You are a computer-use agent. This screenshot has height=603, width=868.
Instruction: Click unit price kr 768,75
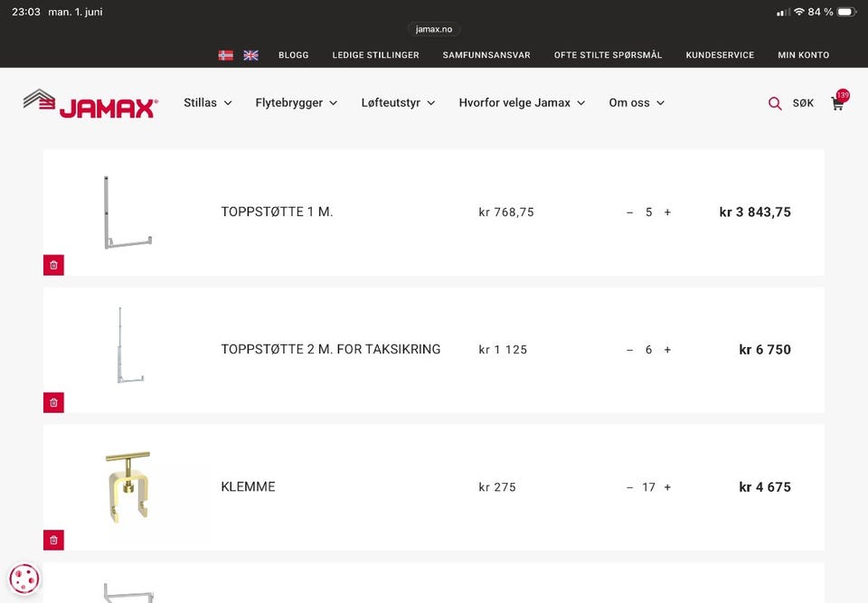pyautogui.click(x=506, y=212)
